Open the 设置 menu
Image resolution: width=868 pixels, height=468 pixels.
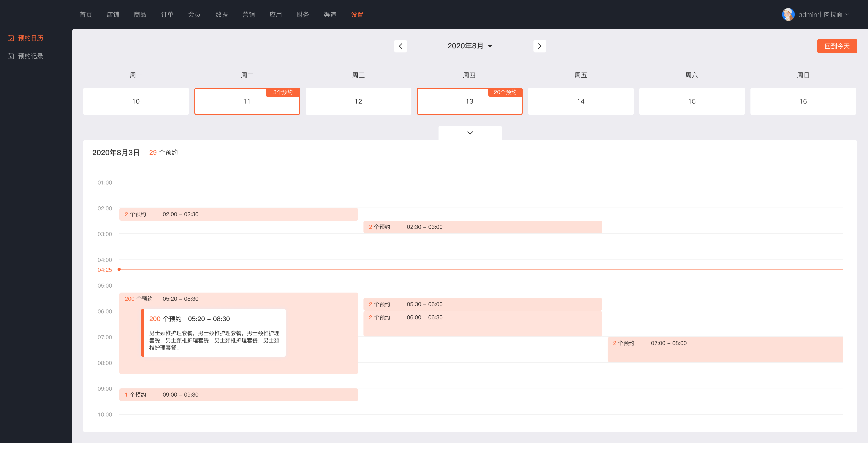click(x=357, y=14)
